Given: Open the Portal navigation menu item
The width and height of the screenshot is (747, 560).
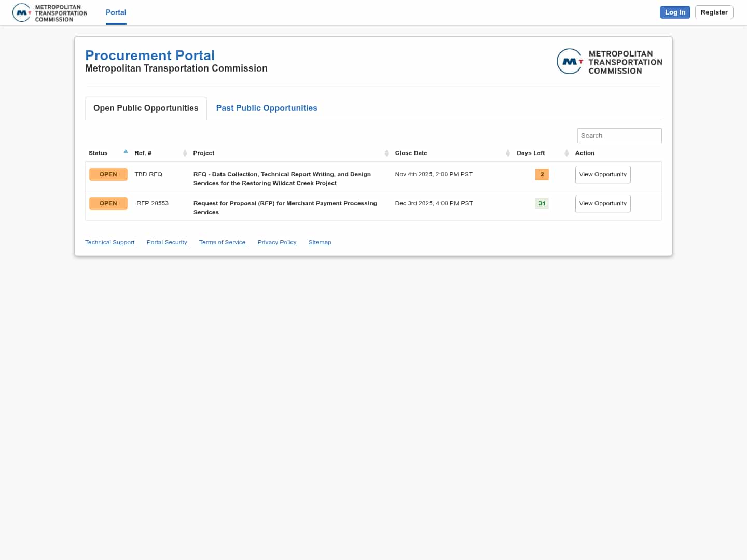Looking at the screenshot, I should tap(116, 12).
